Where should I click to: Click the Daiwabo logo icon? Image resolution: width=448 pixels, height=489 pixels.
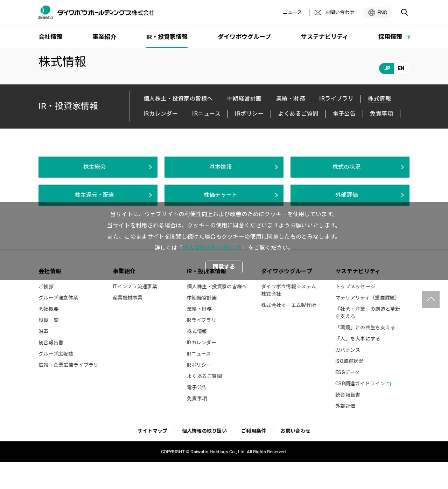point(45,12)
